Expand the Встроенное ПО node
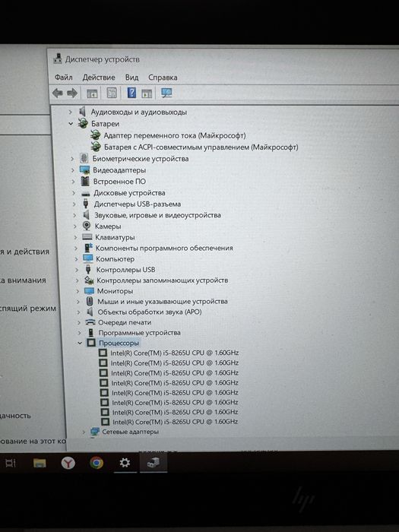 point(73,182)
